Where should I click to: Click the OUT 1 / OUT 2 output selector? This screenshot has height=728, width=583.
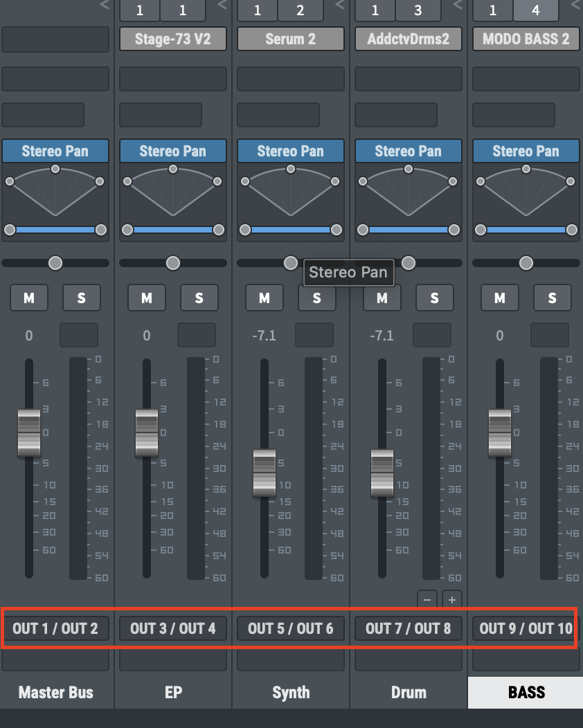[x=55, y=628]
